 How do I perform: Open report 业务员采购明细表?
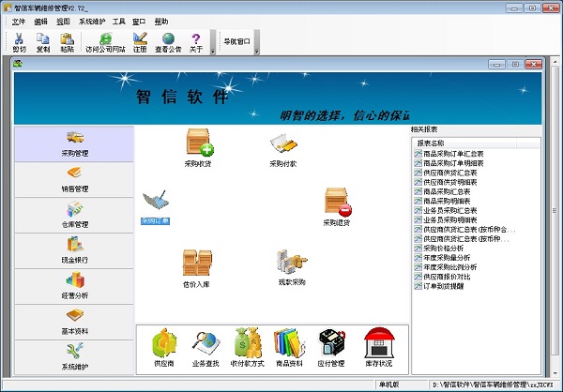[x=446, y=220]
